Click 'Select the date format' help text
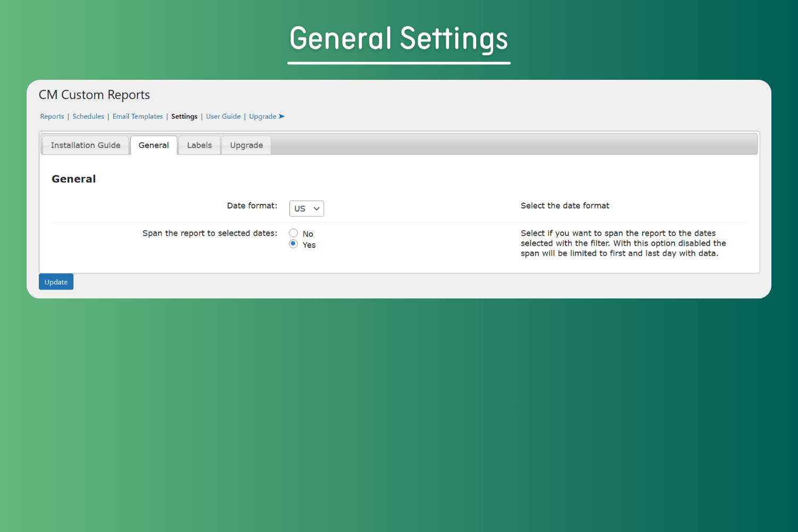Viewport: 798px width, 532px height. pyautogui.click(x=565, y=206)
